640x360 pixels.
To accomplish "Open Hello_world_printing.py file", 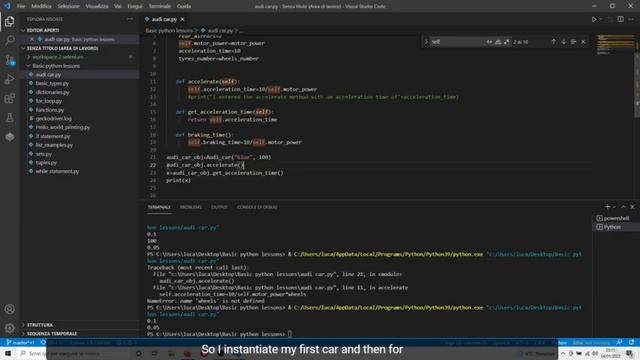I will [62, 127].
